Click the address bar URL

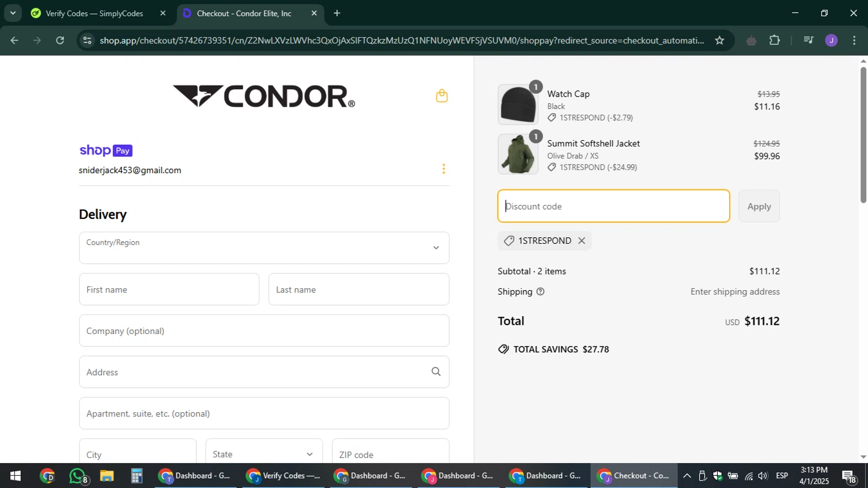[x=402, y=41]
